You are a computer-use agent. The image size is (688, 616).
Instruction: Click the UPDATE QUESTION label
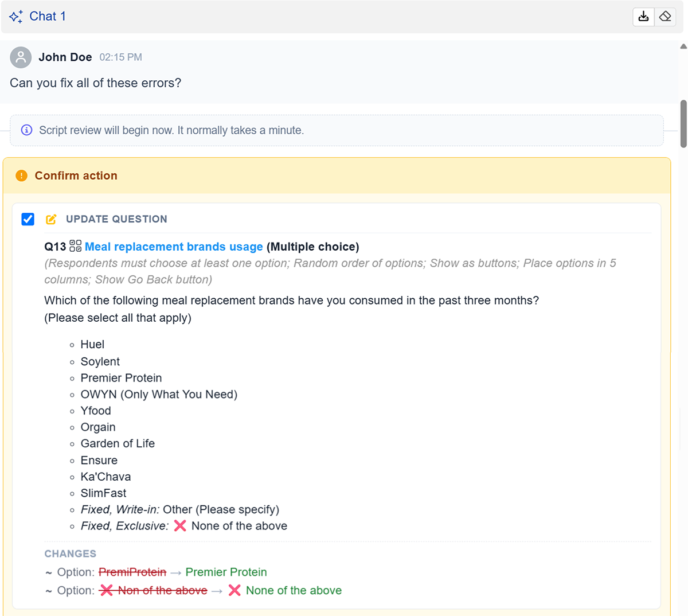116,219
